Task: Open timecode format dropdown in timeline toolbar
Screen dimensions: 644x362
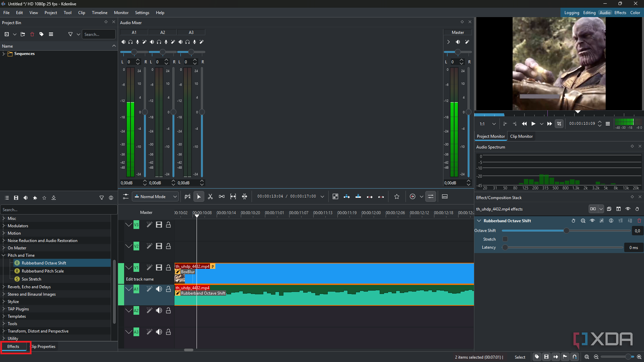Action: (x=322, y=197)
